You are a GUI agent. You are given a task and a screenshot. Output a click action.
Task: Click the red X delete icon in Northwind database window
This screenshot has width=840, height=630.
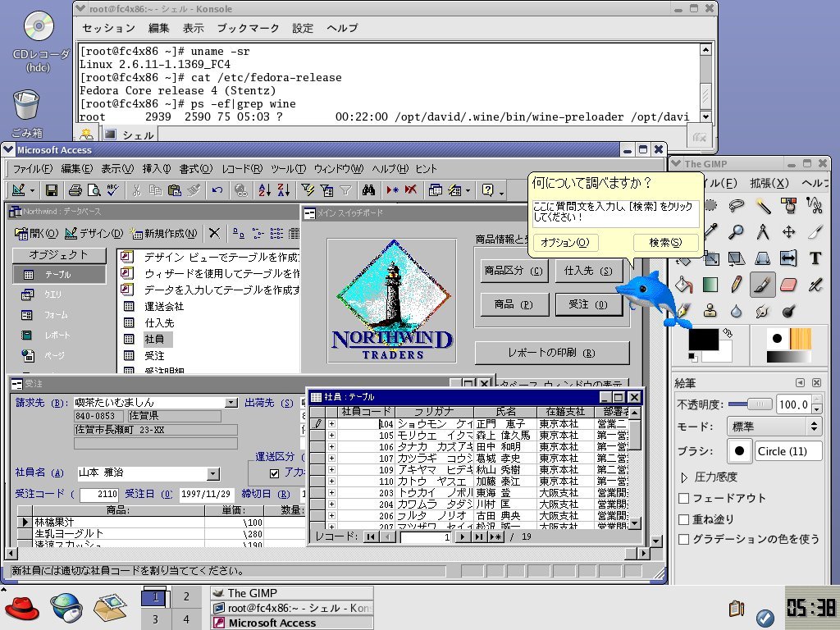coord(214,233)
